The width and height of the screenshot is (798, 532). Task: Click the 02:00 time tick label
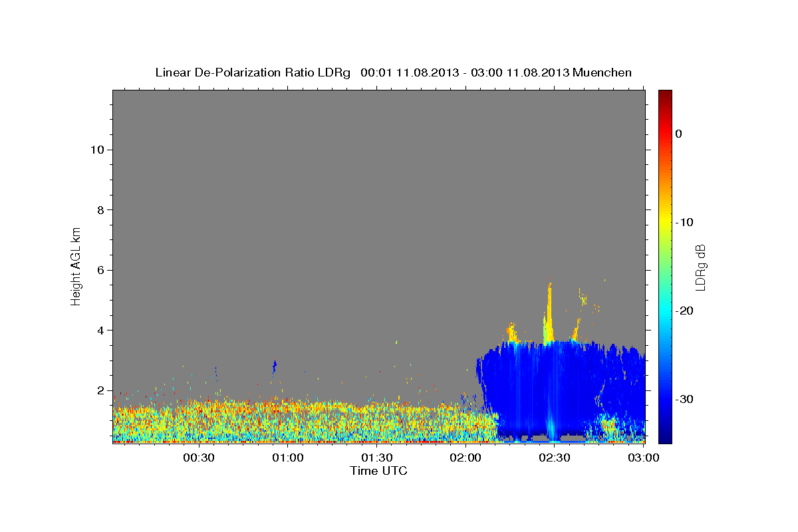[466, 458]
